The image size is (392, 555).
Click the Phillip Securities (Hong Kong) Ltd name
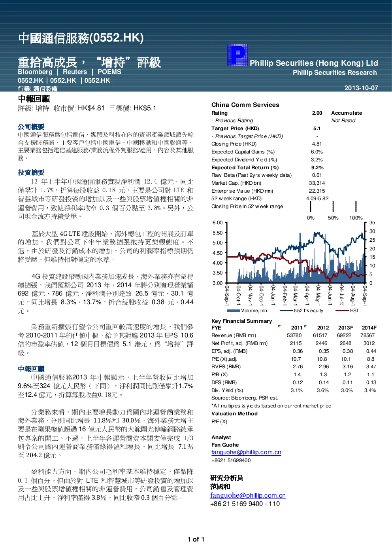[x=314, y=63]
